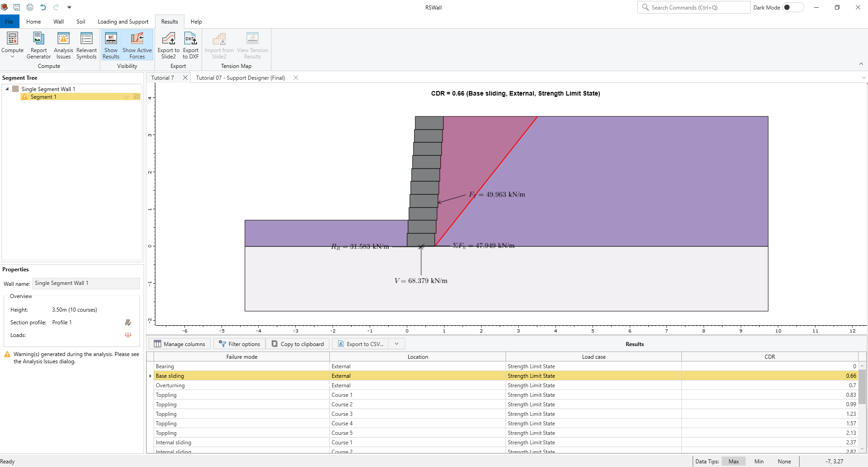
Task: Click the Internal sliding Course 1 row
Action: tap(506, 443)
